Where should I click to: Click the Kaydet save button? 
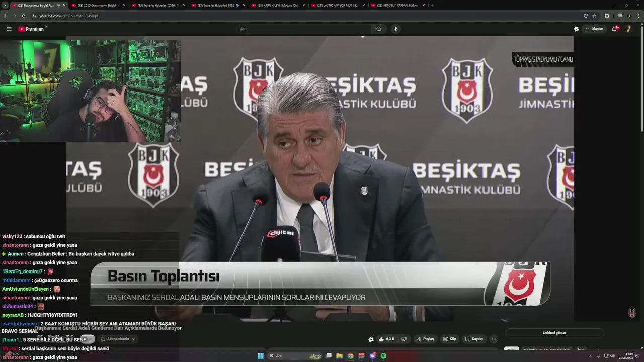(474, 339)
